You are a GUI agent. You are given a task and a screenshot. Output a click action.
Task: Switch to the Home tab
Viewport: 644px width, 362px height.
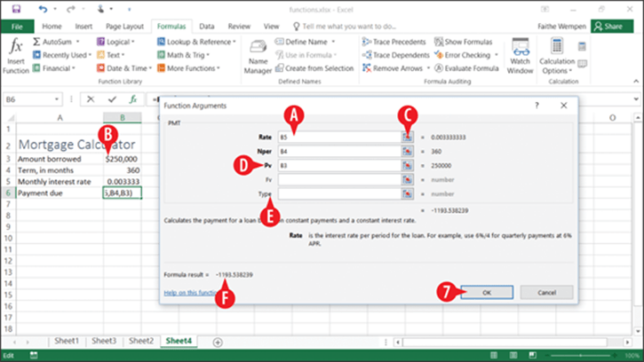[x=52, y=27]
